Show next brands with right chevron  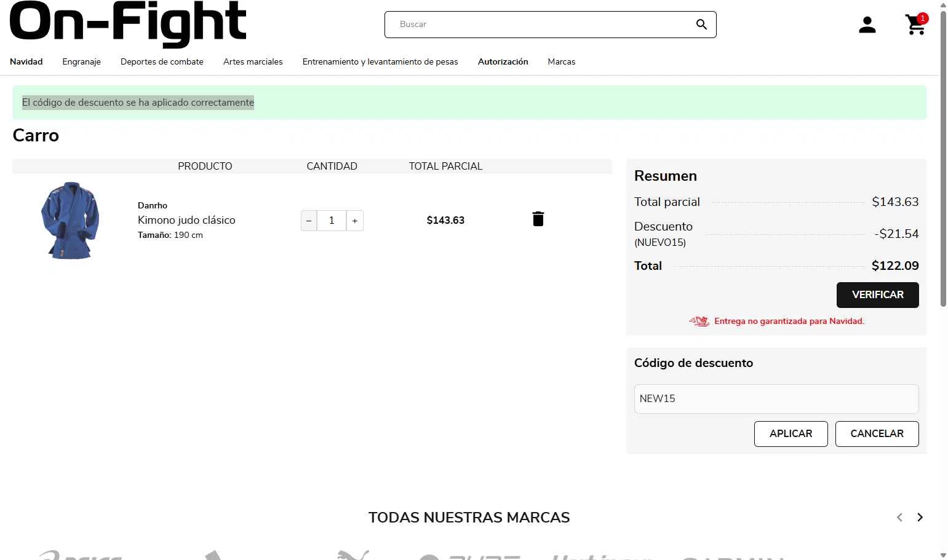coord(920,518)
